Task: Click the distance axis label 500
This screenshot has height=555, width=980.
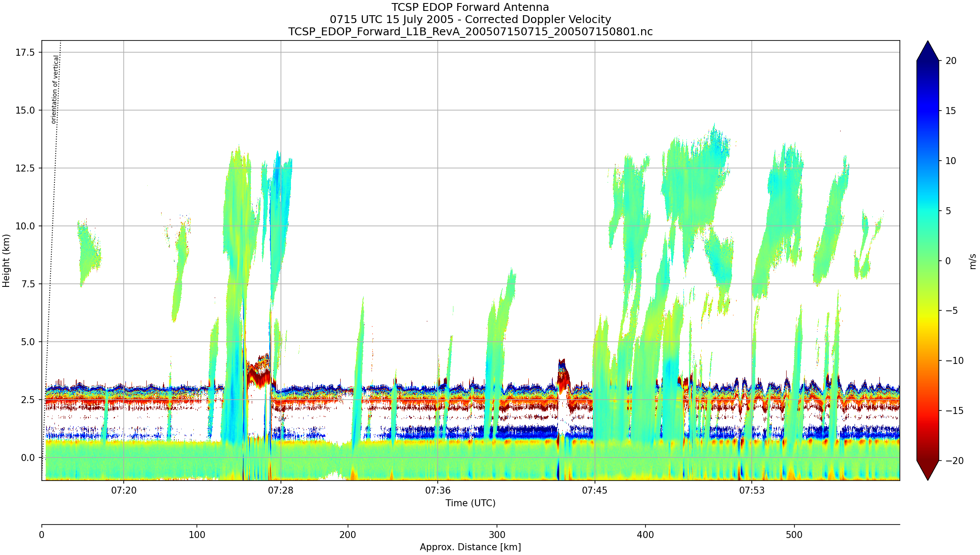Action: (794, 535)
